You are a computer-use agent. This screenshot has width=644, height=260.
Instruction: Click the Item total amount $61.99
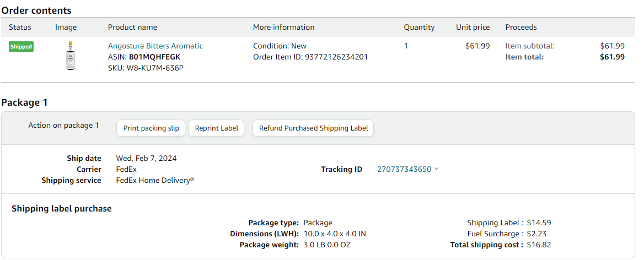613,57
